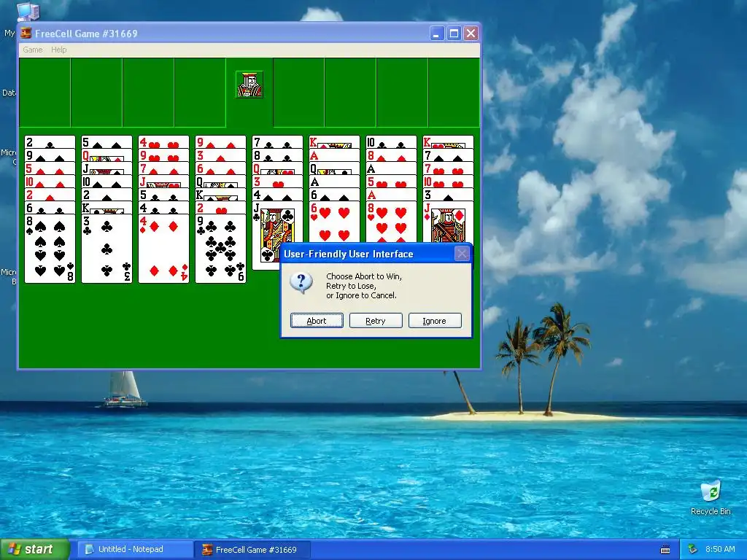Screen dimensions: 747x560
Task: Click the keyboard icon in system tray
Action: pyautogui.click(x=665, y=550)
